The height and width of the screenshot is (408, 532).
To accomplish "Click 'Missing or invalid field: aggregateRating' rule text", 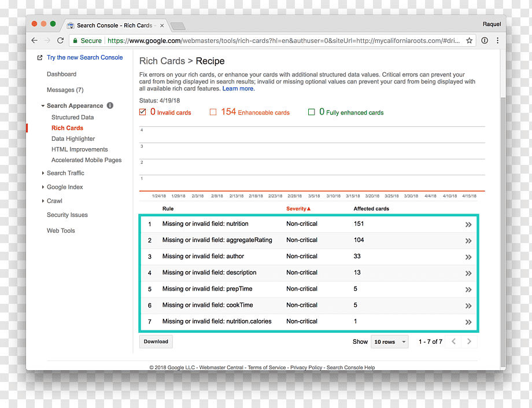I will [x=217, y=240].
